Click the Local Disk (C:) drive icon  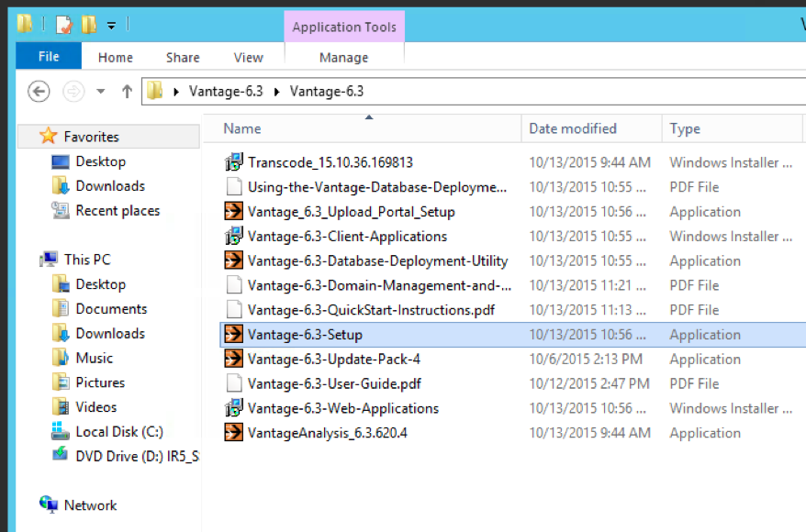coord(61,431)
